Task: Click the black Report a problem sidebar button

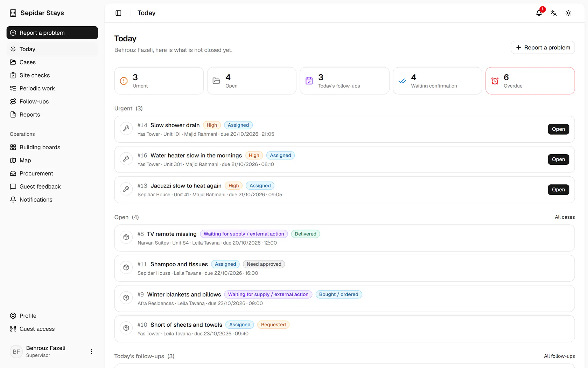Action: [52, 33]
